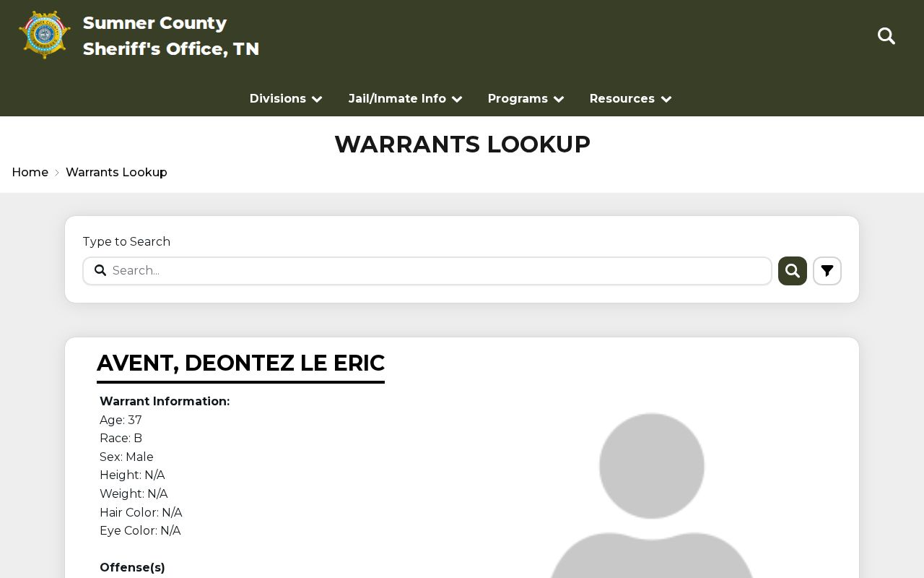Click the 'Weight: N/A' text

pos(134,494)
